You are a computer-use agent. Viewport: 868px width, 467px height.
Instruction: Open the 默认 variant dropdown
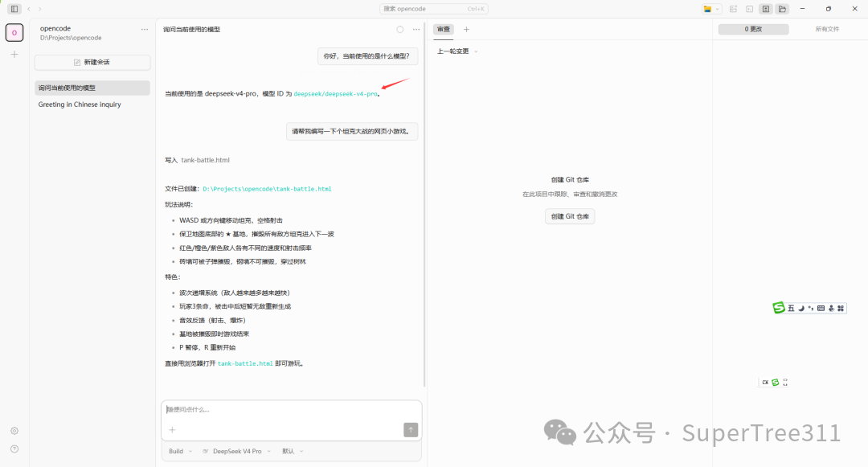293,451
